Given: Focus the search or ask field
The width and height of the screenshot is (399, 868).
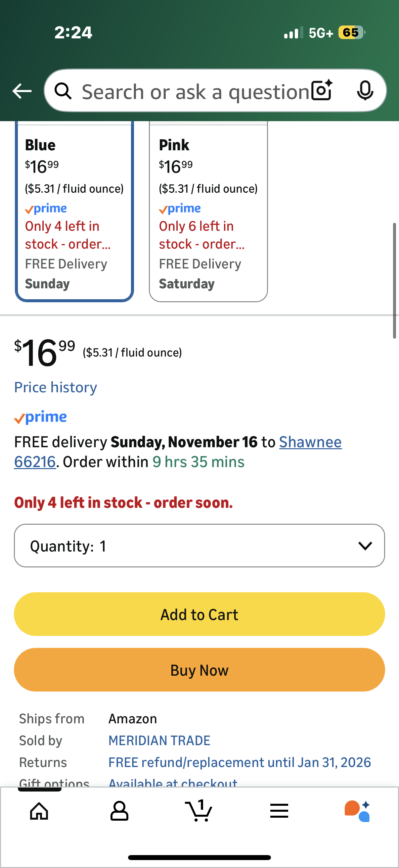Looking at the screenshot, I should (x=195, y=91).
